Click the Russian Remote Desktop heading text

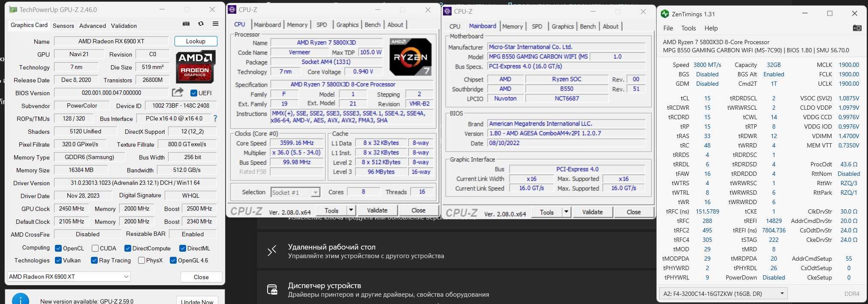[332, 247]
